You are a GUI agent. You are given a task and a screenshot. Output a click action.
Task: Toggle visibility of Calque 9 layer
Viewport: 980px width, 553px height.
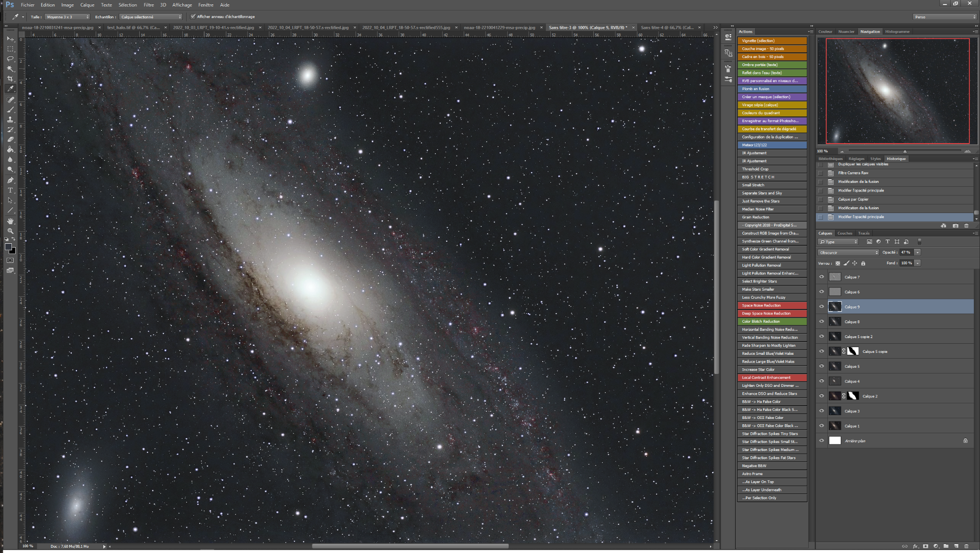click(822, 306)
